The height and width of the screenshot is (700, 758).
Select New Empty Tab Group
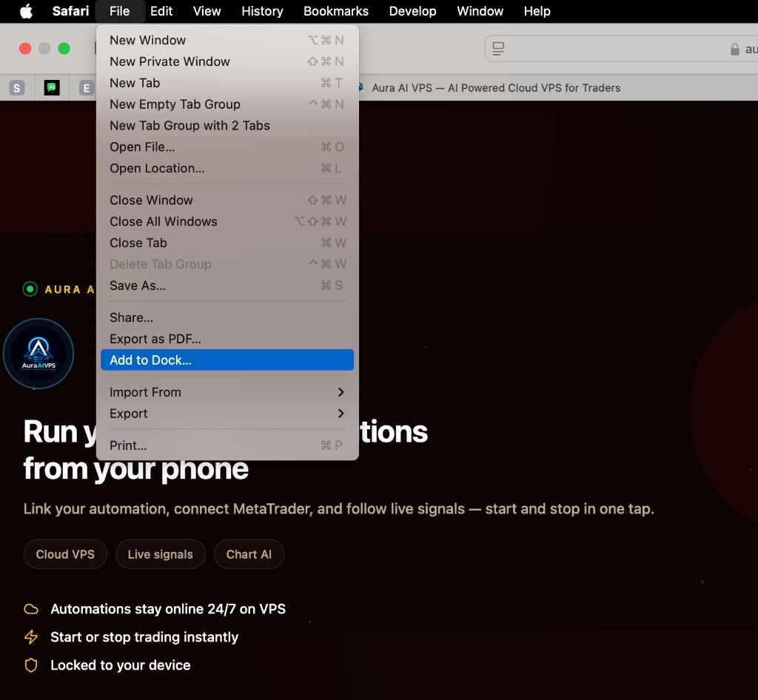pyautogui.click(x=227, y=104)
